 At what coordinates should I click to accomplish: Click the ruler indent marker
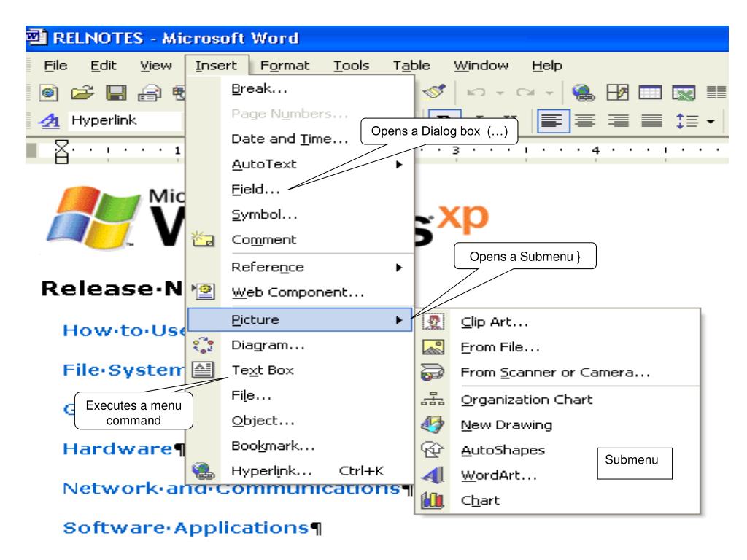pos(61,152)
